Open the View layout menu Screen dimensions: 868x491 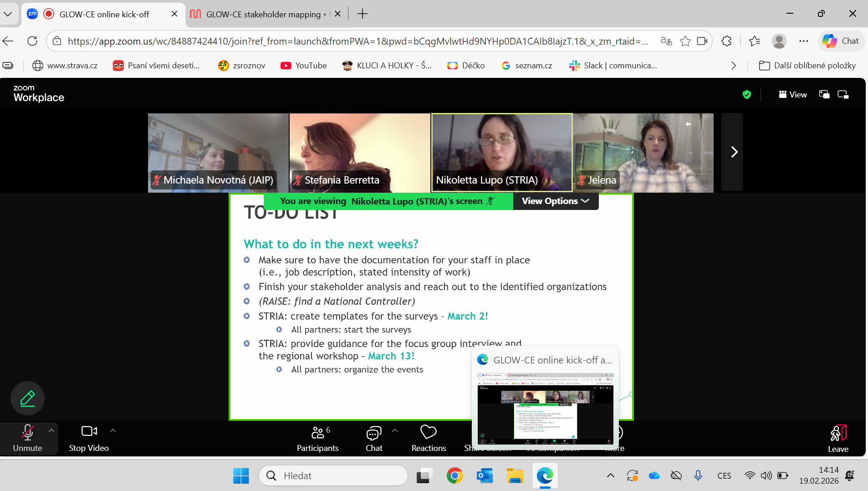click(793, 94)
